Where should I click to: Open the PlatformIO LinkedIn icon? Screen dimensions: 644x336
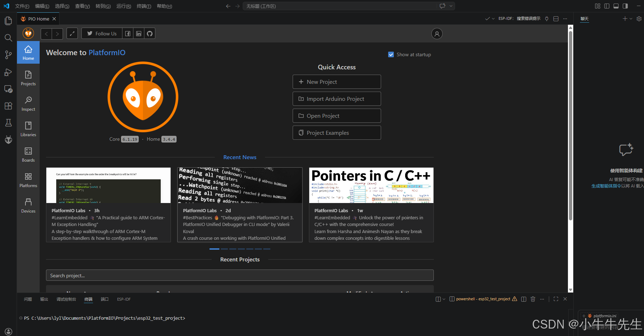139,34
